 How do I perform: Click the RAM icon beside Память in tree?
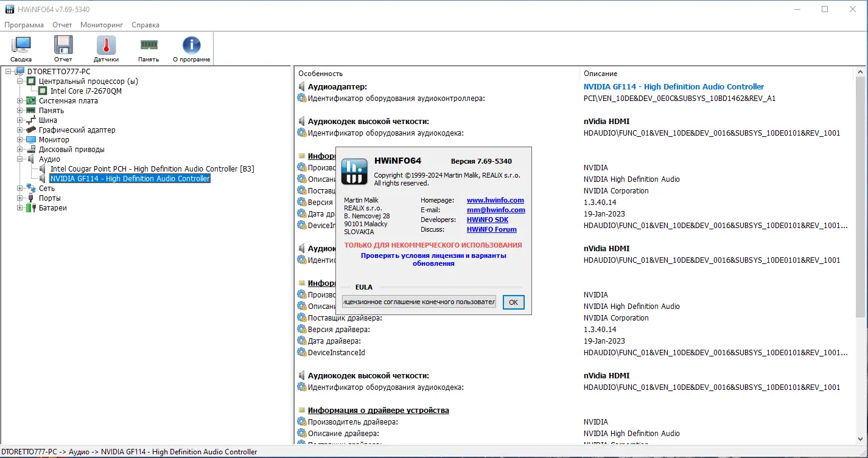point(31,111)
